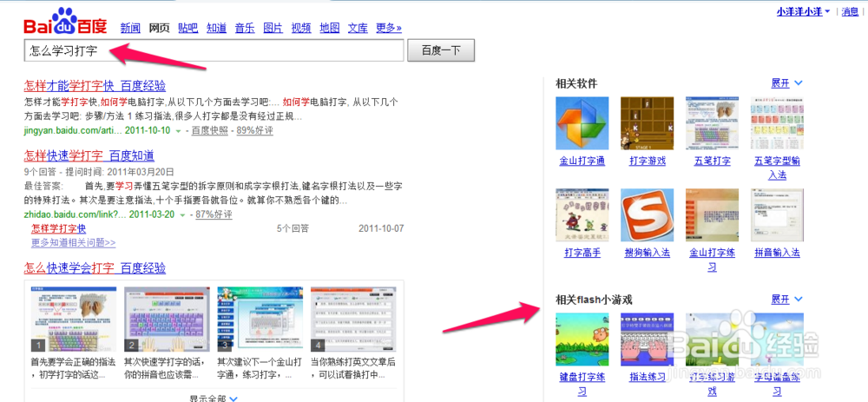This screenshot has width=868, height=402.
Task: Click the 5个回答 text
Action: click(293, 228)
